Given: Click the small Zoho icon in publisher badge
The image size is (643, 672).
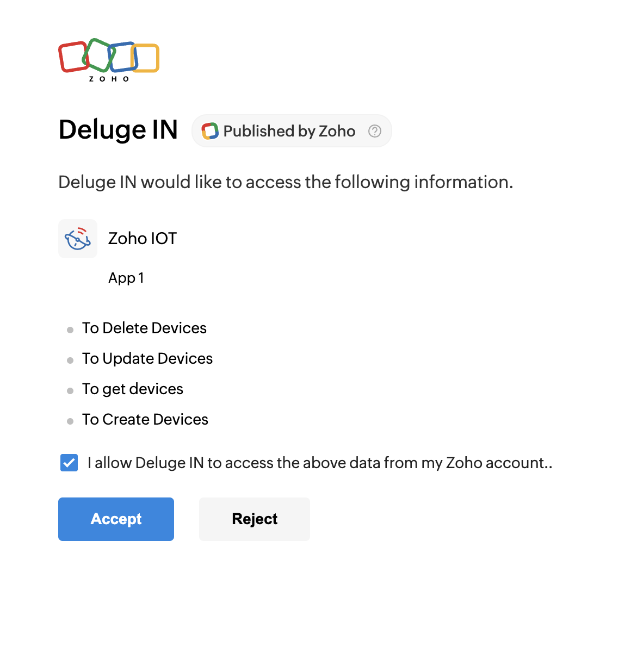Looking at the screenshot, I should [x=210, y=131].
